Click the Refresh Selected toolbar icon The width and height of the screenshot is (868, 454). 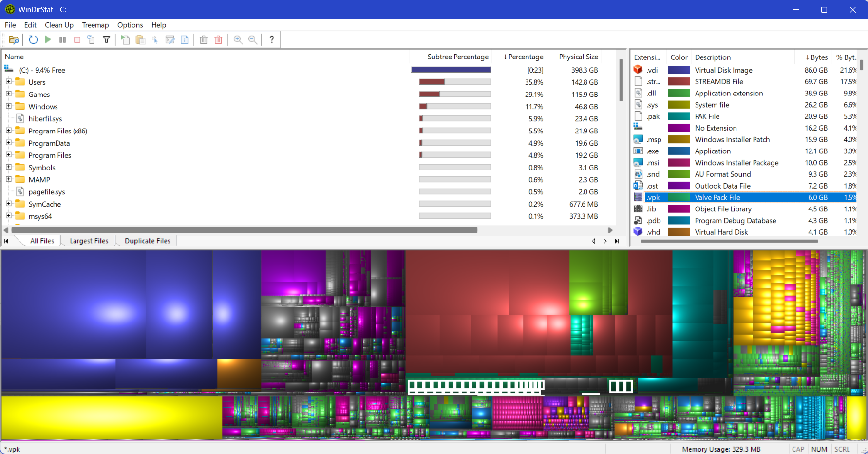point(91,40)
